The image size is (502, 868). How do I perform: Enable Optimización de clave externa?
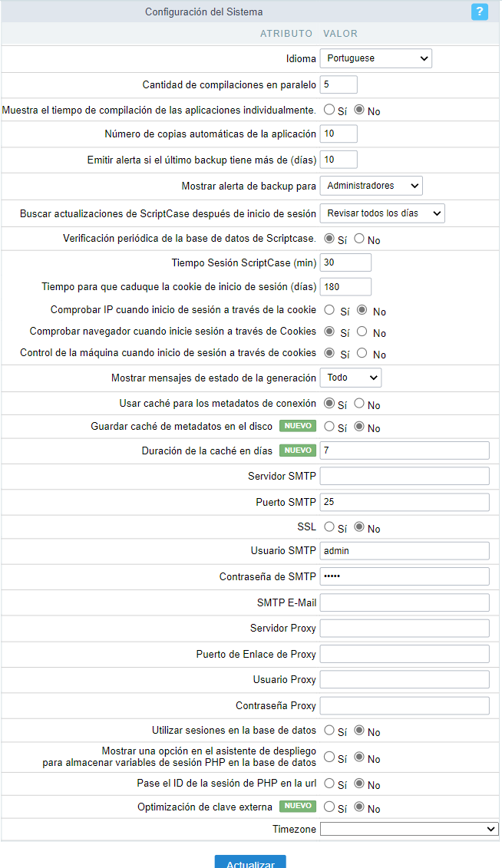(330, 807)
